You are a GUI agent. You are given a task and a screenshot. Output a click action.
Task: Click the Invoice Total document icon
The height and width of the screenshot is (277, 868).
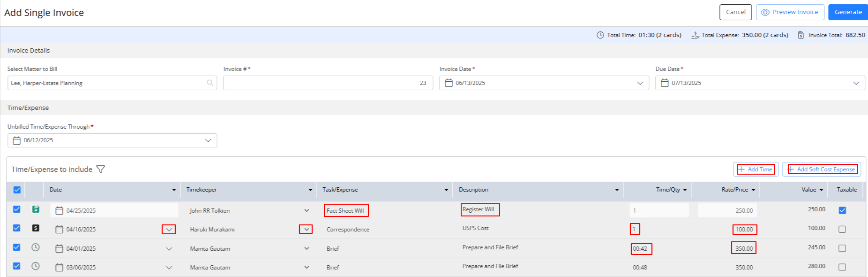(x=801, y=35)
